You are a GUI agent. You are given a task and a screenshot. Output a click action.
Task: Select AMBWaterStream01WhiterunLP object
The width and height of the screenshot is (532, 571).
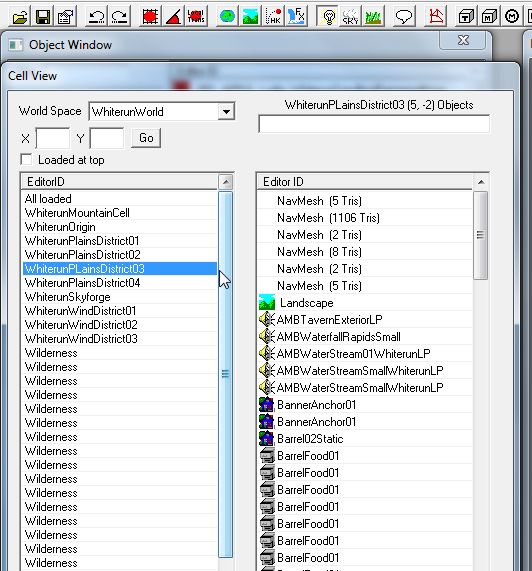tap(365, 354)
